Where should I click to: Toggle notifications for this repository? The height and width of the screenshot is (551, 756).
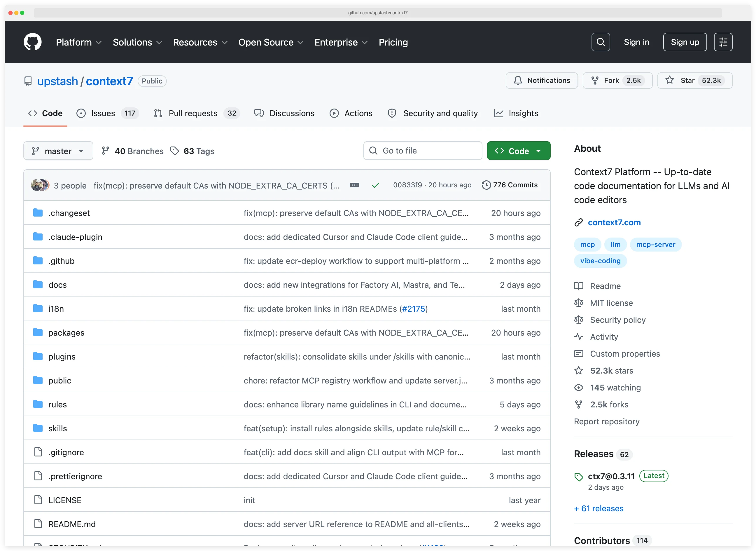[541, 80]
